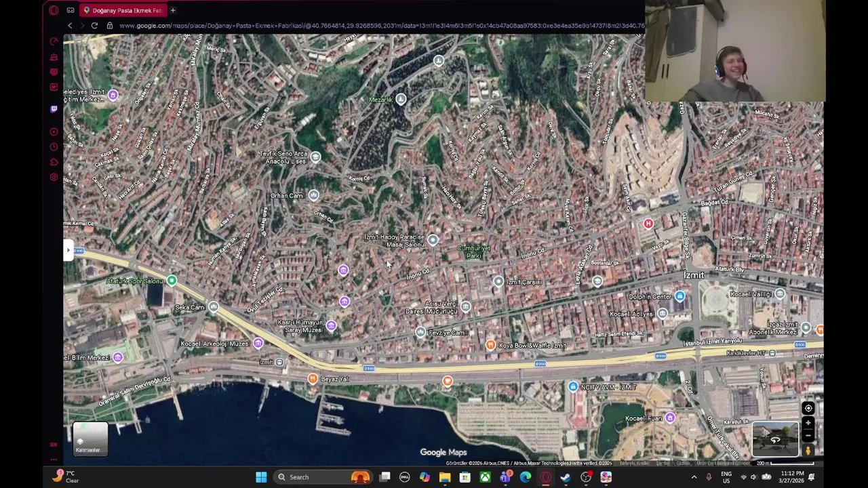Select the Kocaeli Fuarı marker

(x=670, y=418)
